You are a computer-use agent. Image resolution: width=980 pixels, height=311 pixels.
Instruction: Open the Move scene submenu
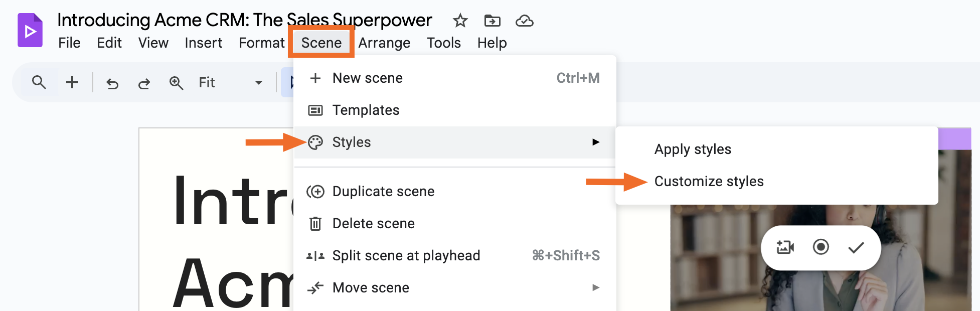coord(454,288)
